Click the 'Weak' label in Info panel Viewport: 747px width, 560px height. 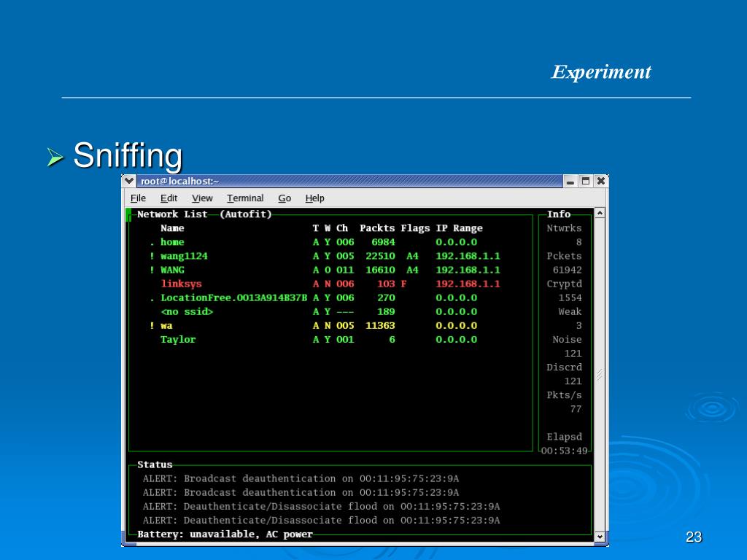pyautogui.click(x=570, y=311)
